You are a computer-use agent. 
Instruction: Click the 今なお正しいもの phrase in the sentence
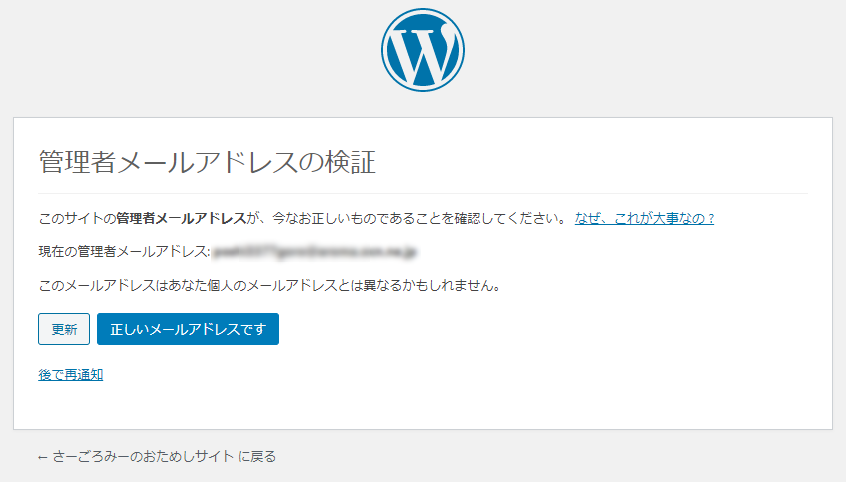318,218
